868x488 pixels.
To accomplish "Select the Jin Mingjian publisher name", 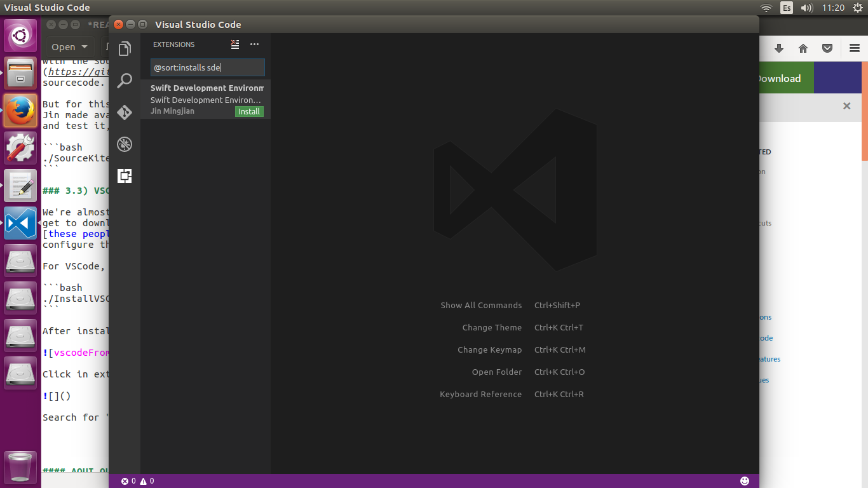I will (172, 111).
